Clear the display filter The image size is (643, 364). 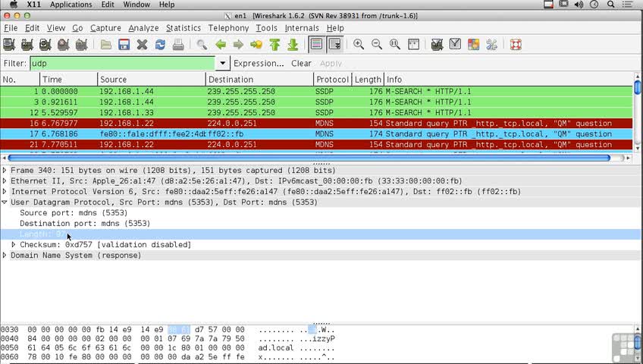tap(301, 64)
